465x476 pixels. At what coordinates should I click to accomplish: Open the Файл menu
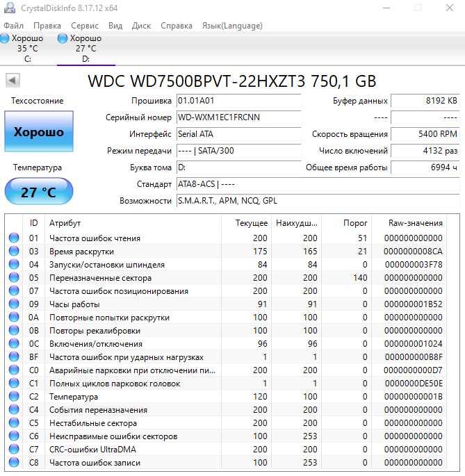13,26
